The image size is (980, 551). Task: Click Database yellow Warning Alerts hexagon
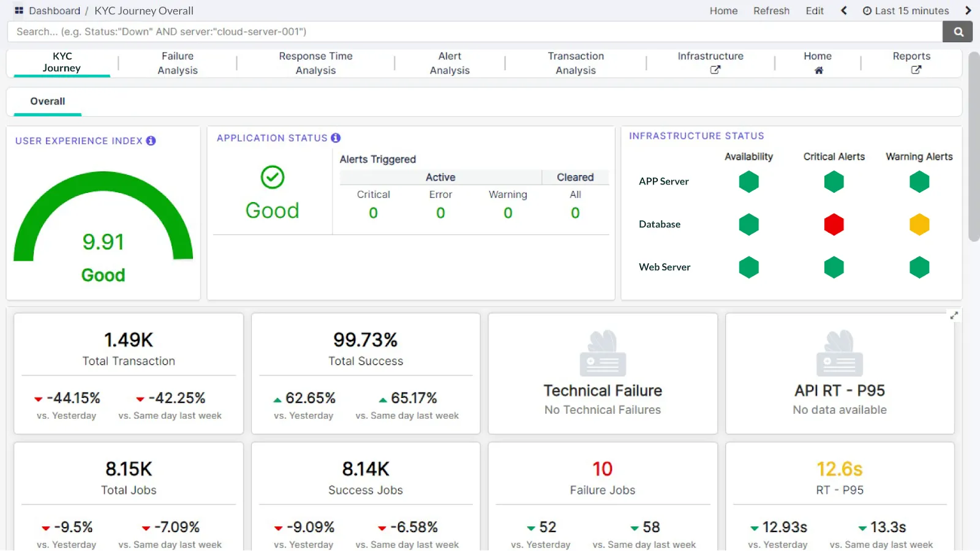[919, 225]
